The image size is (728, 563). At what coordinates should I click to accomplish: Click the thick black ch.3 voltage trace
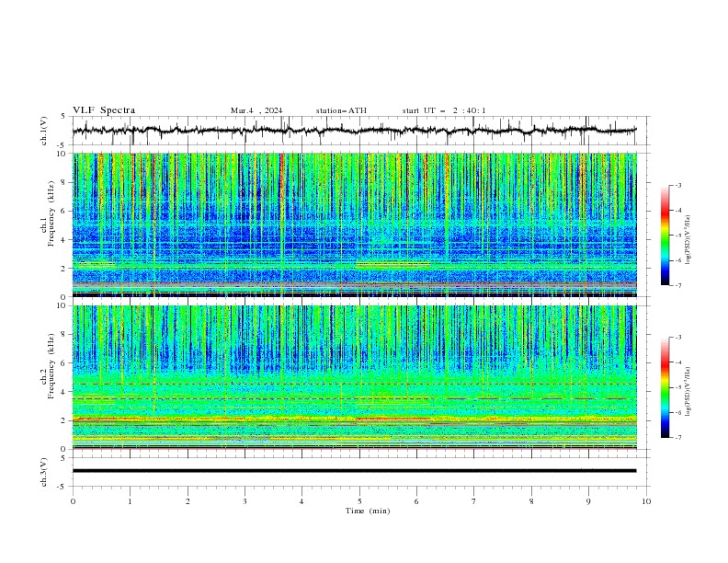tap(354, 471)
